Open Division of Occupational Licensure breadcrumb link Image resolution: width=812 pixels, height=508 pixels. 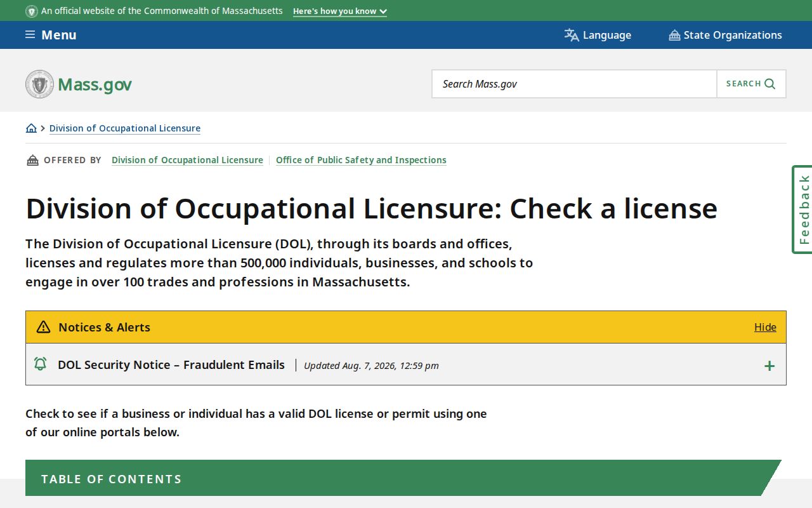pyautogui.click(x=125, y=128)
